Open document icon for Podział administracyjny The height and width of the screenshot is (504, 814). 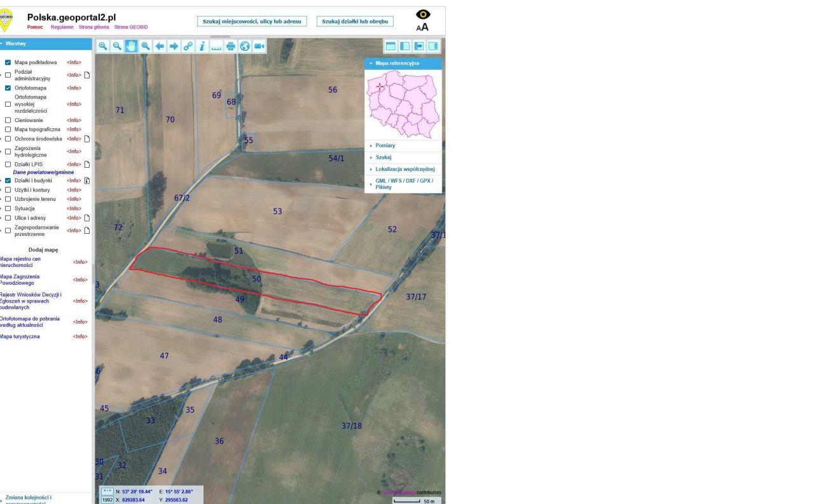click(87, 75)
